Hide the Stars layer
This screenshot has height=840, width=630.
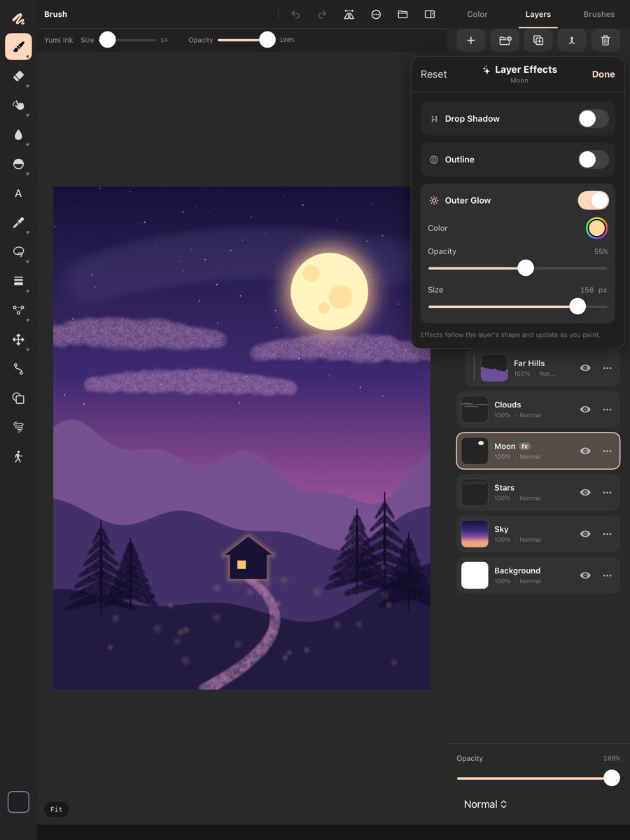(585, 492)
